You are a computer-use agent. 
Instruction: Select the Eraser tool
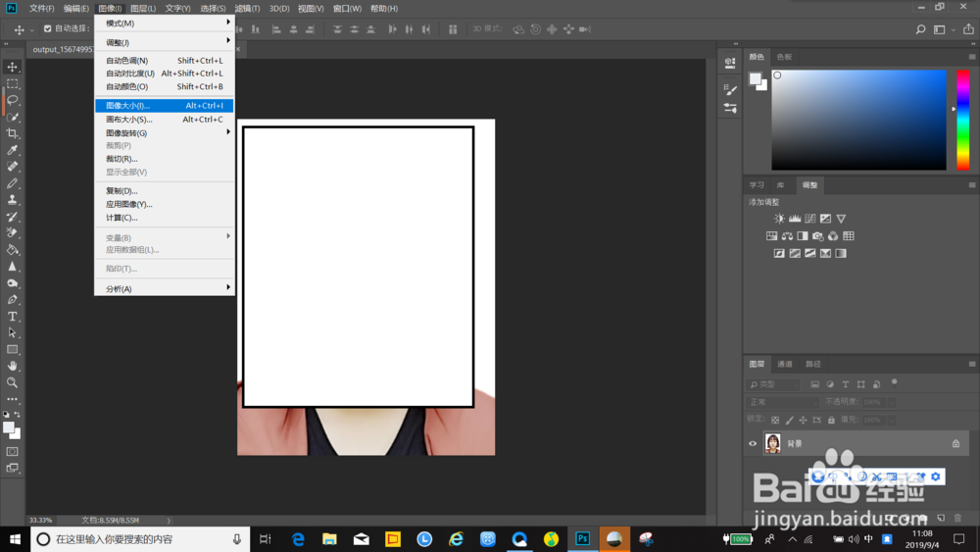pyautogui.click(x=13, y=232)
